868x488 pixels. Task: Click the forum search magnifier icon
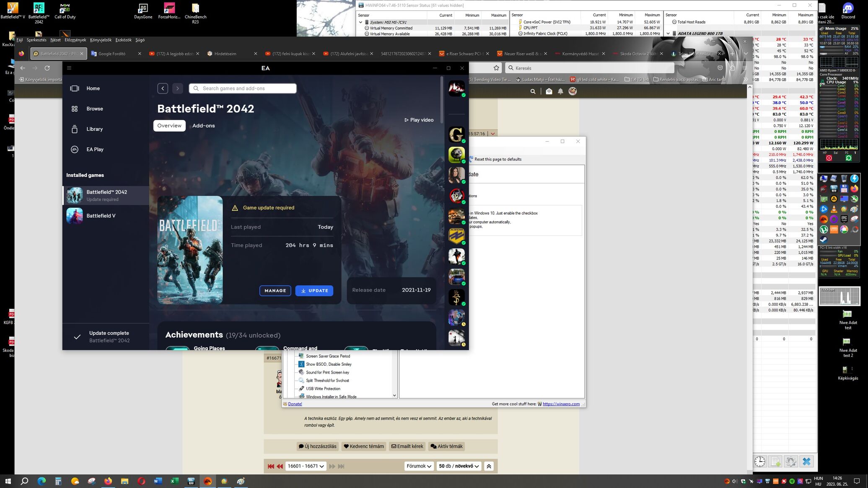[x=533, y=91]
